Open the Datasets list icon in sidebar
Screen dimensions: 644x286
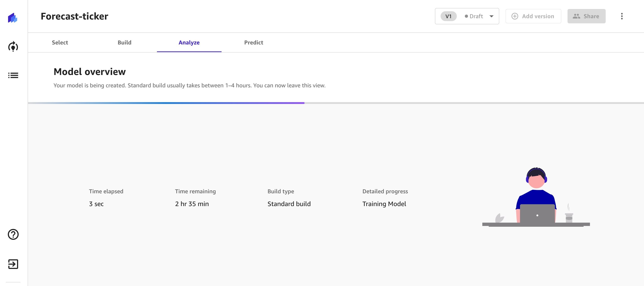tap(13, 75)
